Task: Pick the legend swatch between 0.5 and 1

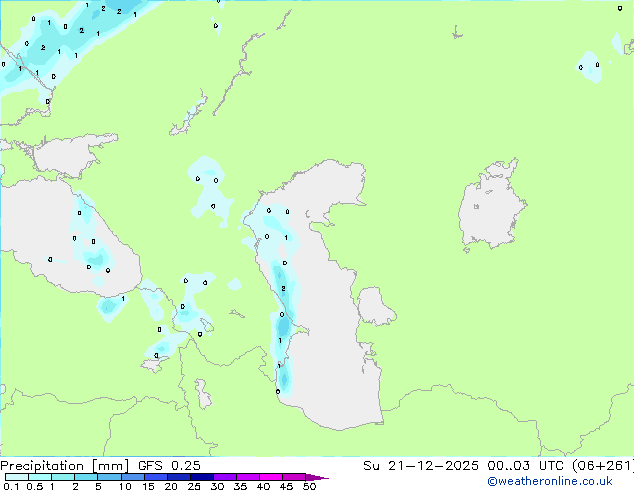Action: (40, 477)
